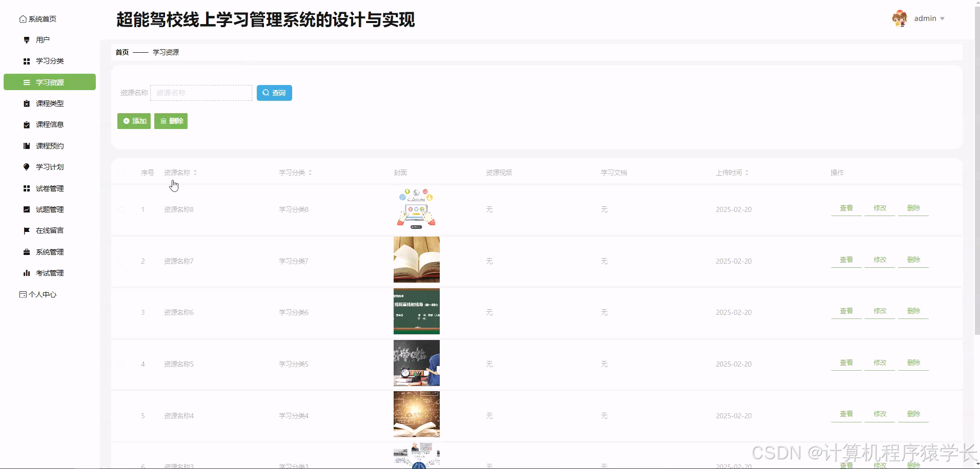Toggle the select-all checkbox in table header
This screenshot has width=980, height=469.
coord(121,173)
